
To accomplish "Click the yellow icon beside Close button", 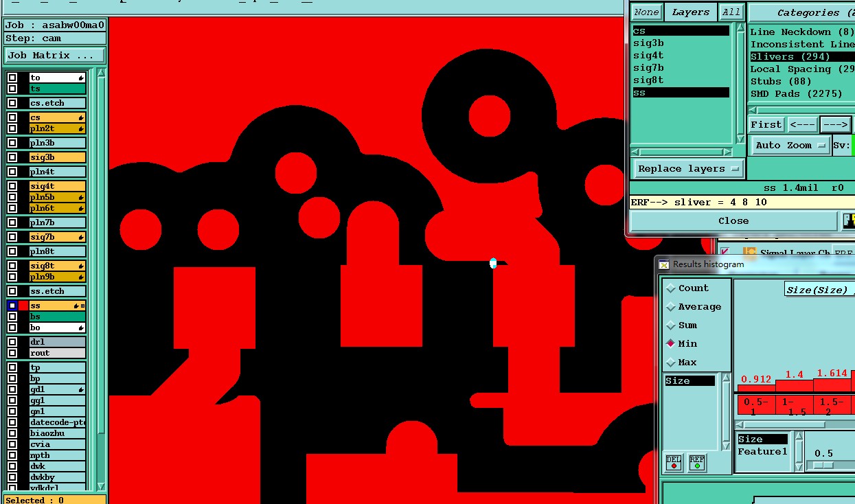I will click(x=850, y=221).
